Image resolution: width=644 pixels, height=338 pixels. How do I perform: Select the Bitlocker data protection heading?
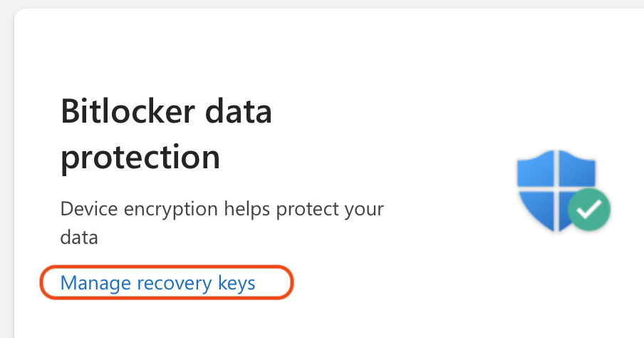tap(166, 135)
